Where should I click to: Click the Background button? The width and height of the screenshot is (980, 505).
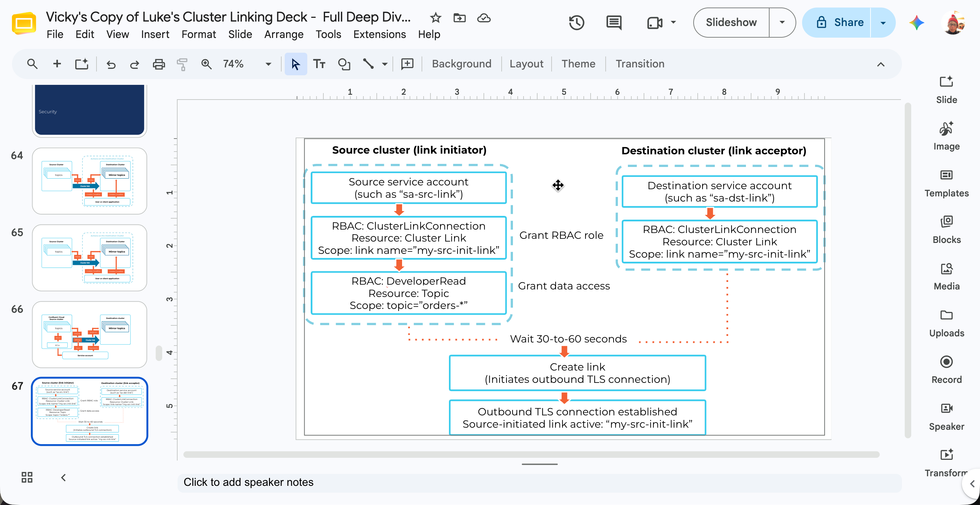click(462, 64)
